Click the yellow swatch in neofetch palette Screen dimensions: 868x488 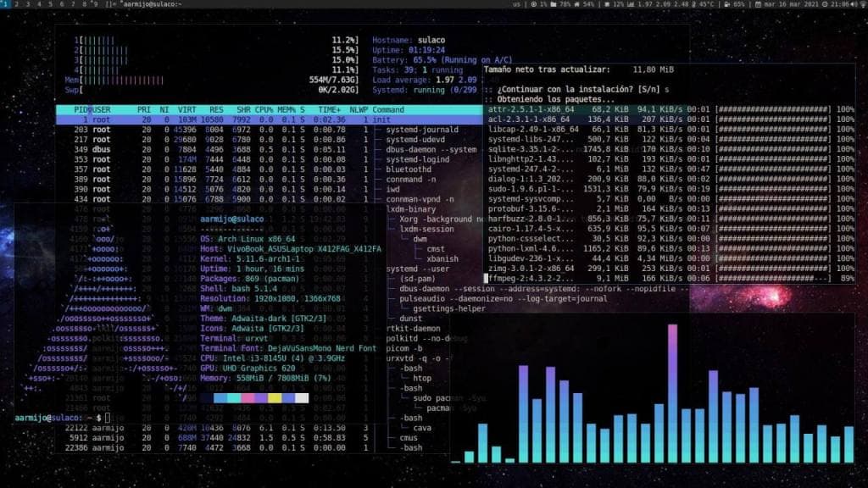coord(274,398)
